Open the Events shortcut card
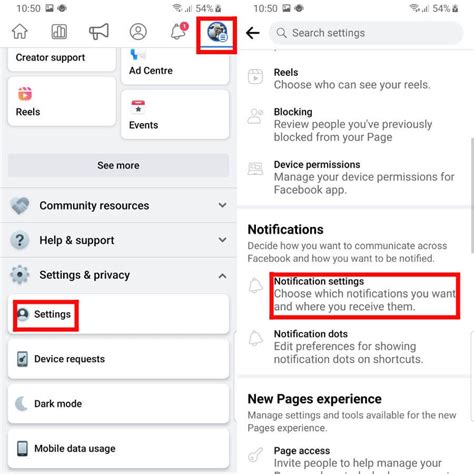The width and height of the screenshot is (474, 474). [x=175, y=114]
